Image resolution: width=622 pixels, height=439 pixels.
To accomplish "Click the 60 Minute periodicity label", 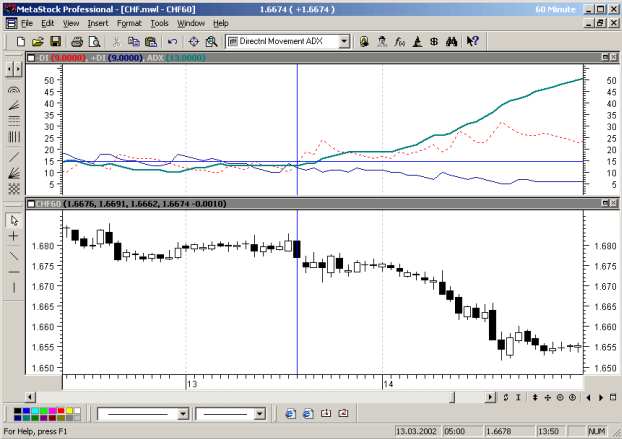I will pos(555,9).
